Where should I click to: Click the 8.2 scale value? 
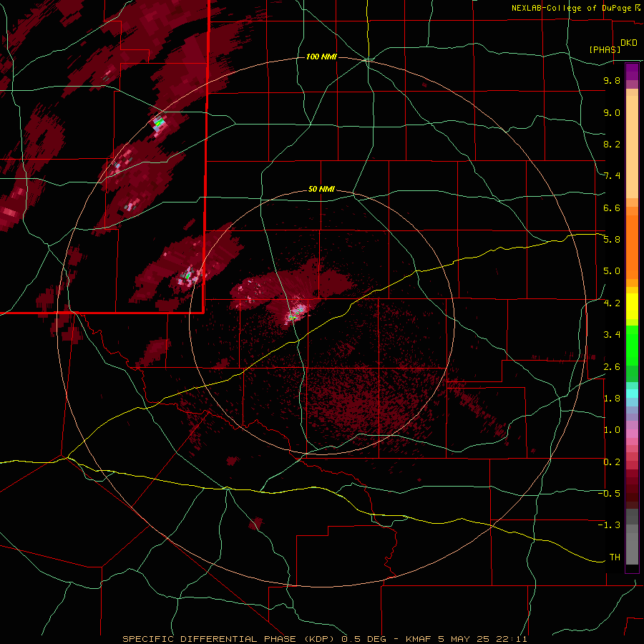point(612,144)
